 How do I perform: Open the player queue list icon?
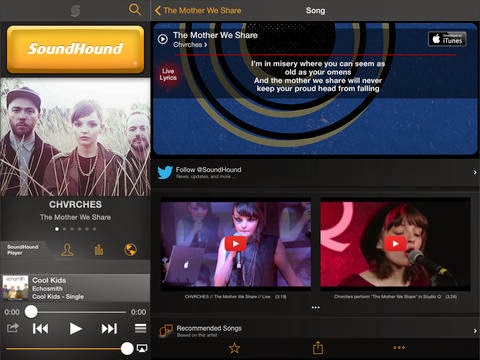tap(140, 328)
